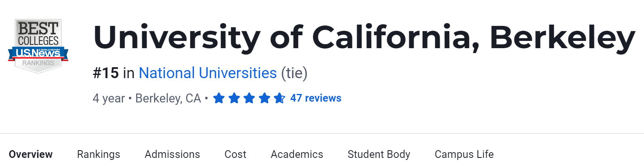Open the Cost tab
Viewport: 644px width, 168px height.
(235, 154)
